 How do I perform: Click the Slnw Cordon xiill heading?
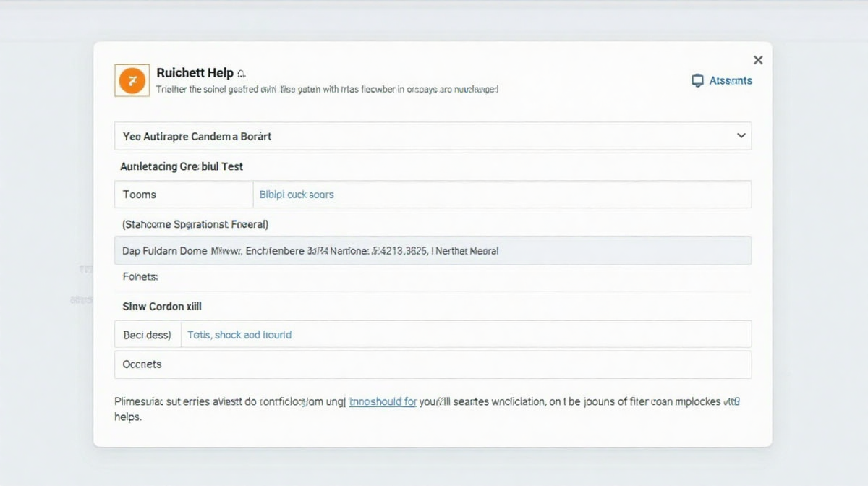pos(162,307)
